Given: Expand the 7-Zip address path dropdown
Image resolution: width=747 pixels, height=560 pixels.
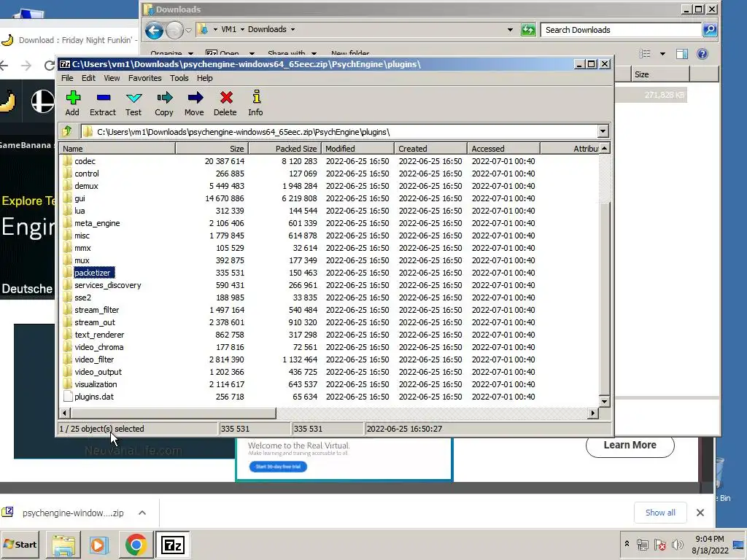Looking at the screenshot, I should (603, 131).
